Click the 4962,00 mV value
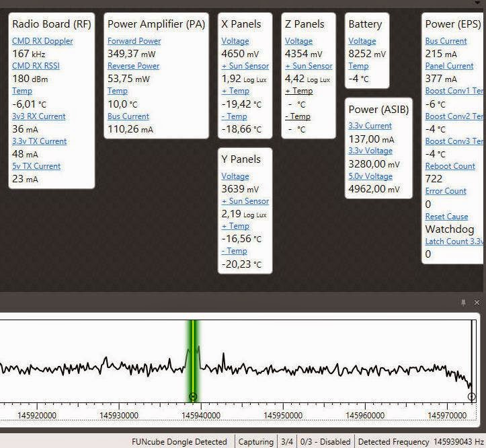The image size is (486, 448). (x=374, y=189)
